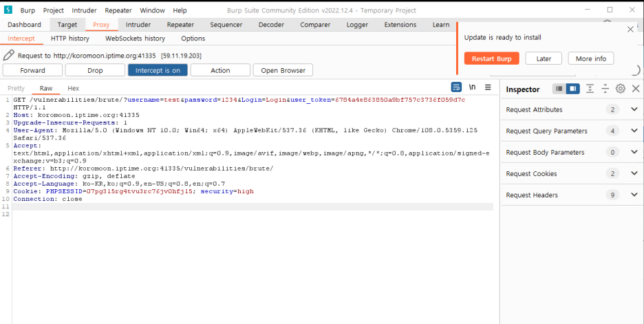The height and width of the screenshot is (324, 644).
Task: Click the Accept-Language header line
Action: [119, 184]
